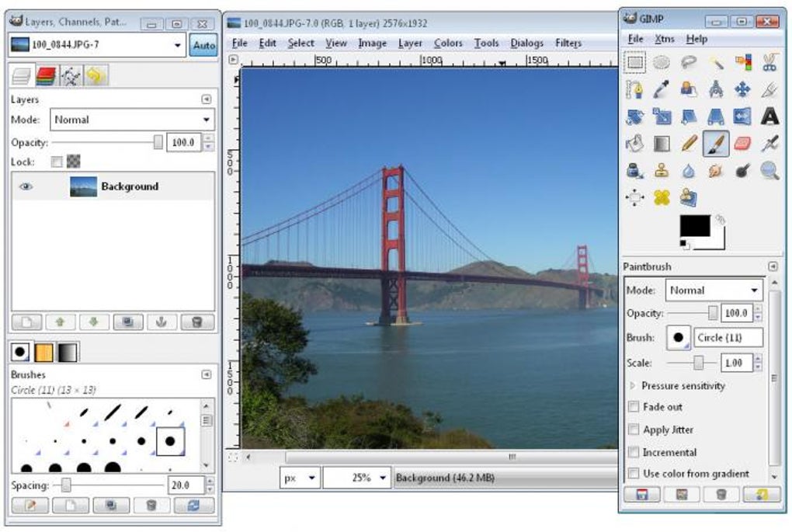This screenshot has width=792, height=532.
Task: Select the Text tool
Action: click(x=769, y=116)
